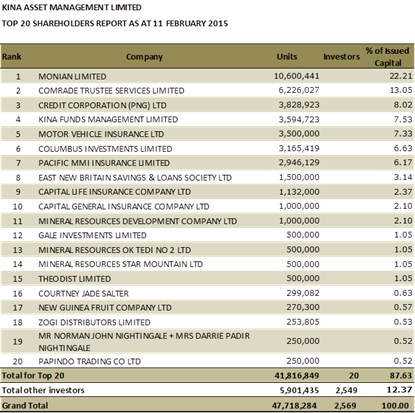Image resolution: width=415 pixels, height=413 pixels.
Task: Select EAST NEW BRITAIN SAVINGS & LOANS row
Action: [207, 177]
